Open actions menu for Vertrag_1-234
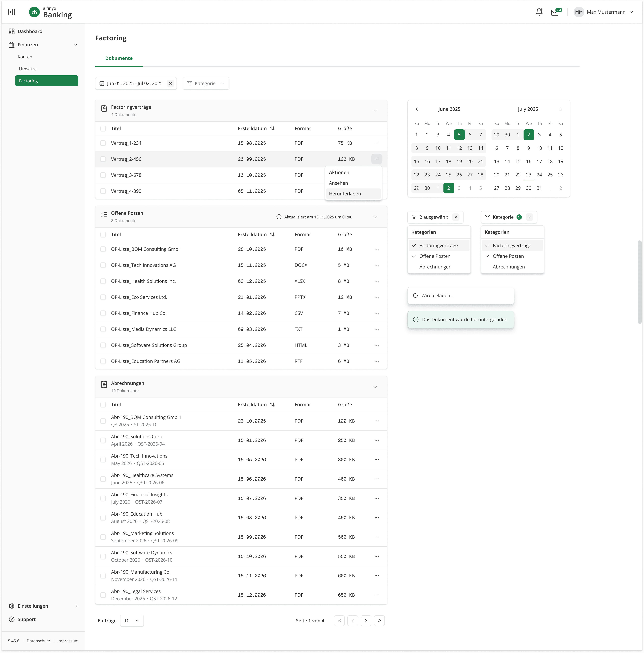This screenshot has height=653, width=644. pos(376,143)
